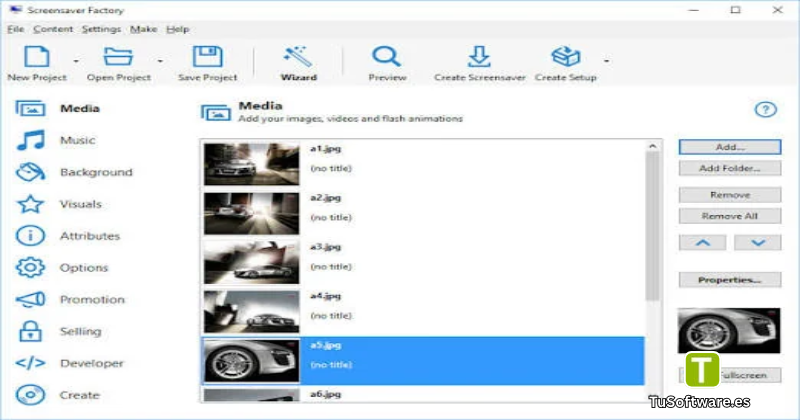Click the Create Setup box icon
800x420 pixels.
point(565,57)
